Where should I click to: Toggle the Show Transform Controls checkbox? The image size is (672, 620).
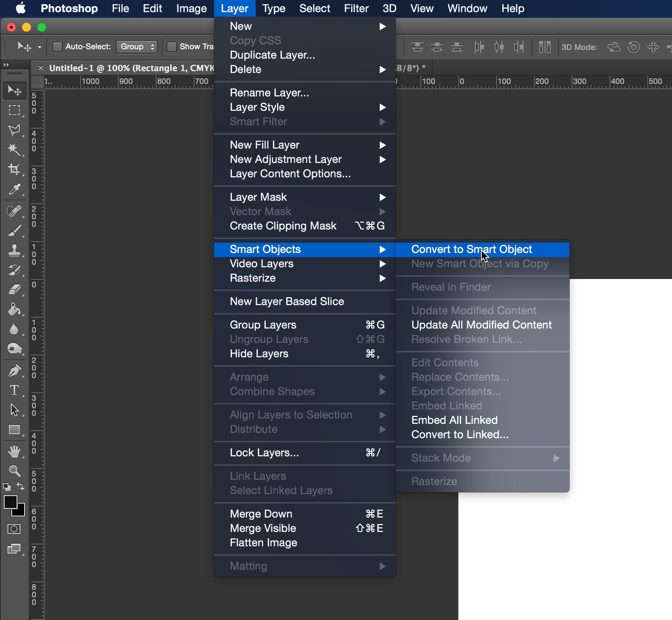[172, 46]
